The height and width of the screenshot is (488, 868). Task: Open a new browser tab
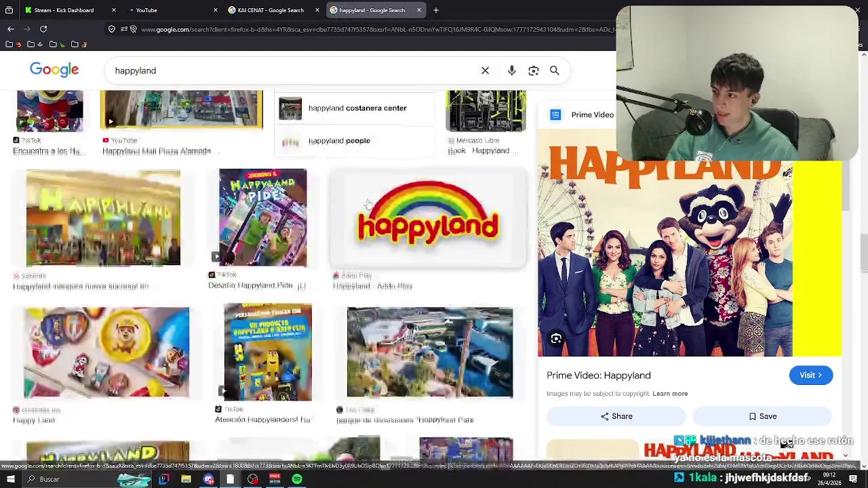(436, 10)
